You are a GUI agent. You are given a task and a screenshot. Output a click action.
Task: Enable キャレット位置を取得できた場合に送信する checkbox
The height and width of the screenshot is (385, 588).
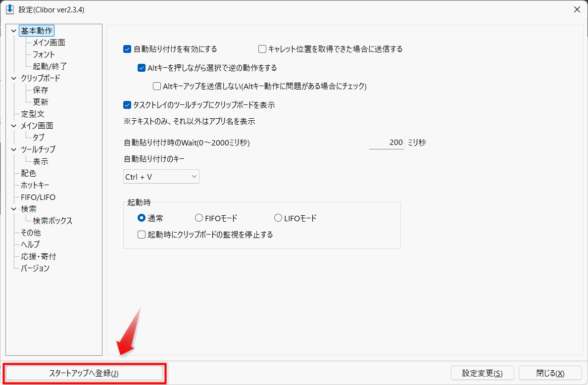coord(262,49)
